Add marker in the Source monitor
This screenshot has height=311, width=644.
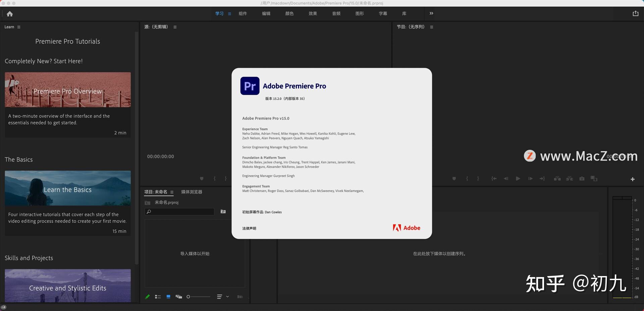tap(202, 179)
